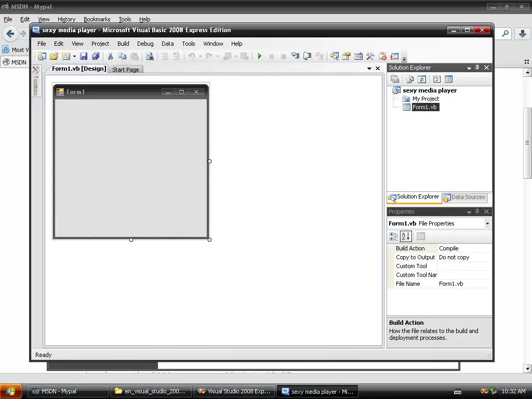Click View Code icon in Solution Explorer

(437, 79)
